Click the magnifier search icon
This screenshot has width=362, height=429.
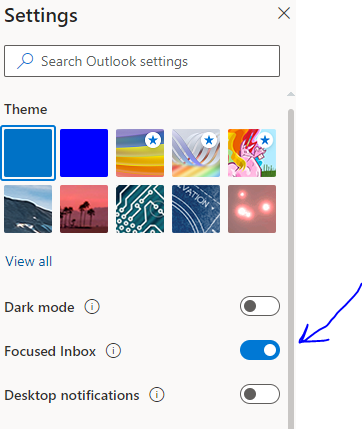coord(25,61)
